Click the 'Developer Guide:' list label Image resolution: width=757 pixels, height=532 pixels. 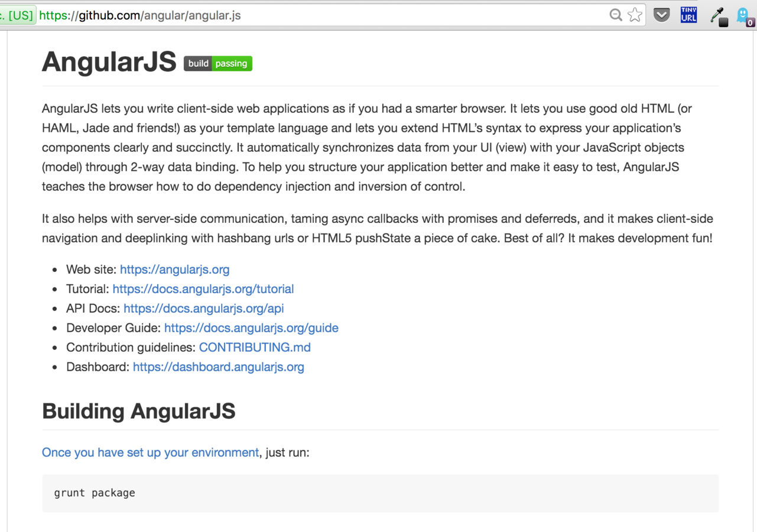[113, 328]
